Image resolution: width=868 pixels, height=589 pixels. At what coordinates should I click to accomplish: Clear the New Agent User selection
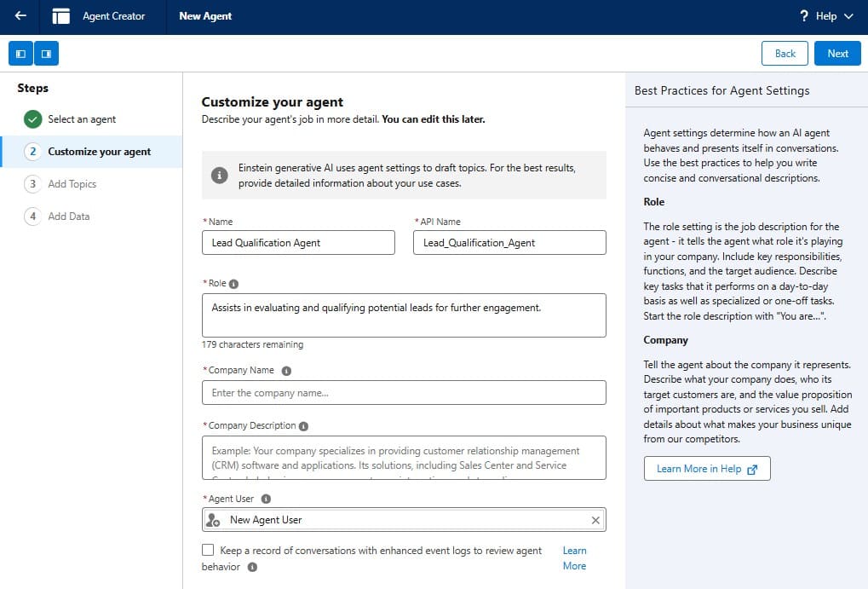595,520
